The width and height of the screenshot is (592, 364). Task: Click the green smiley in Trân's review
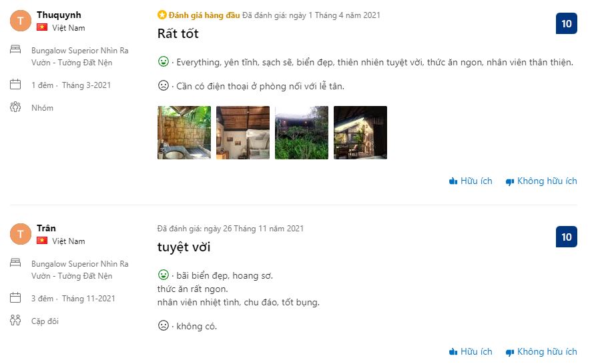(163, 275)
